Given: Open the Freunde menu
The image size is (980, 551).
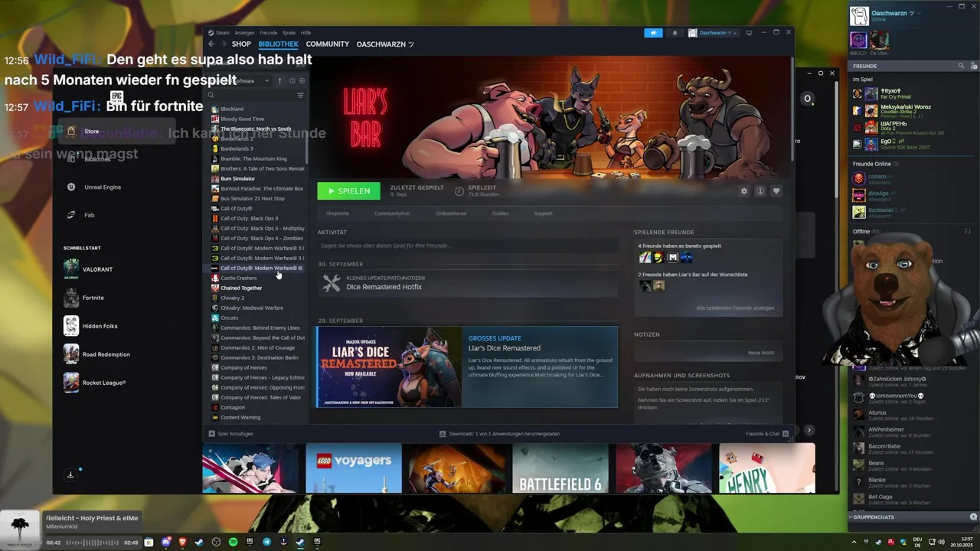Looking at the screenshot, I should [268, 33].
